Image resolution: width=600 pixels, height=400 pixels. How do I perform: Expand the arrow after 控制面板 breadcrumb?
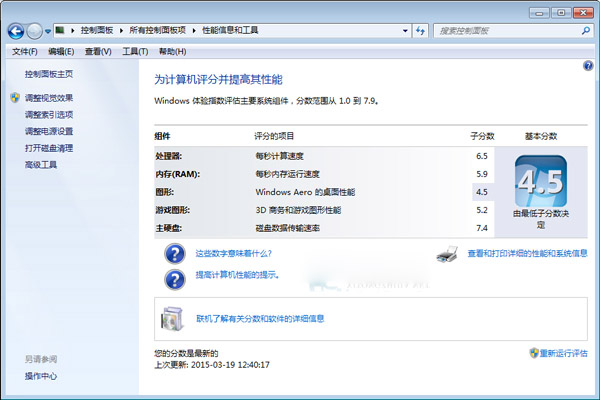tap(121, 30)
